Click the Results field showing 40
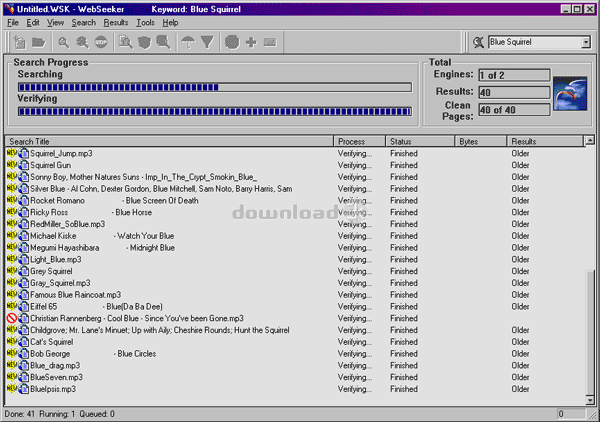 514,92
